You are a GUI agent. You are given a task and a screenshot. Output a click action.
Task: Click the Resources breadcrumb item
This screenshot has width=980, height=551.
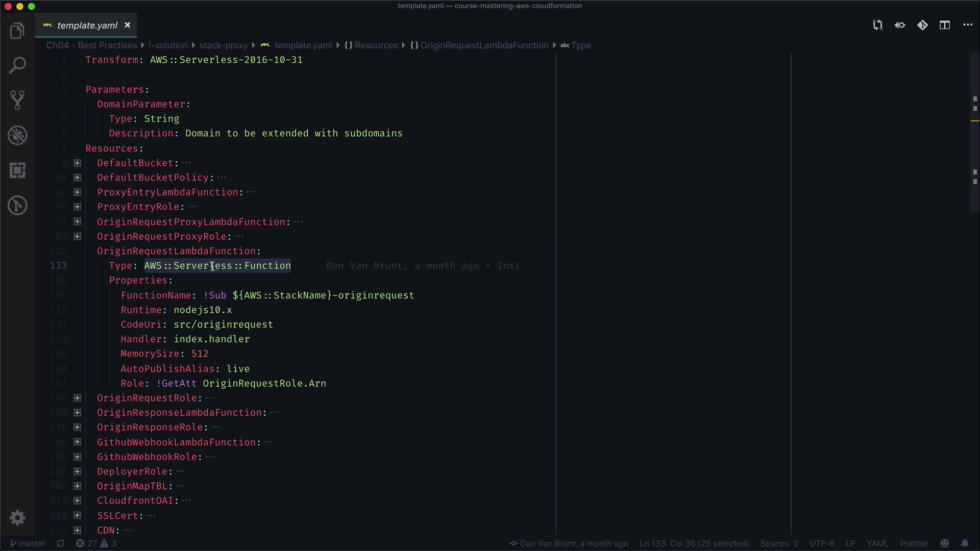point(376,45)
